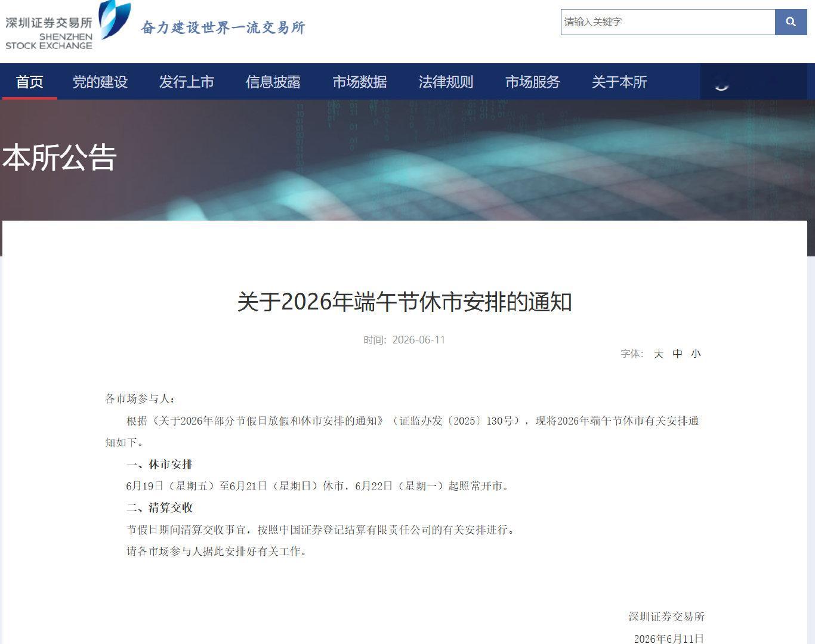Click the 本所公告 banner heading
Screen dimensions: 815x644
pyautogui.click(x=59, y=157)
